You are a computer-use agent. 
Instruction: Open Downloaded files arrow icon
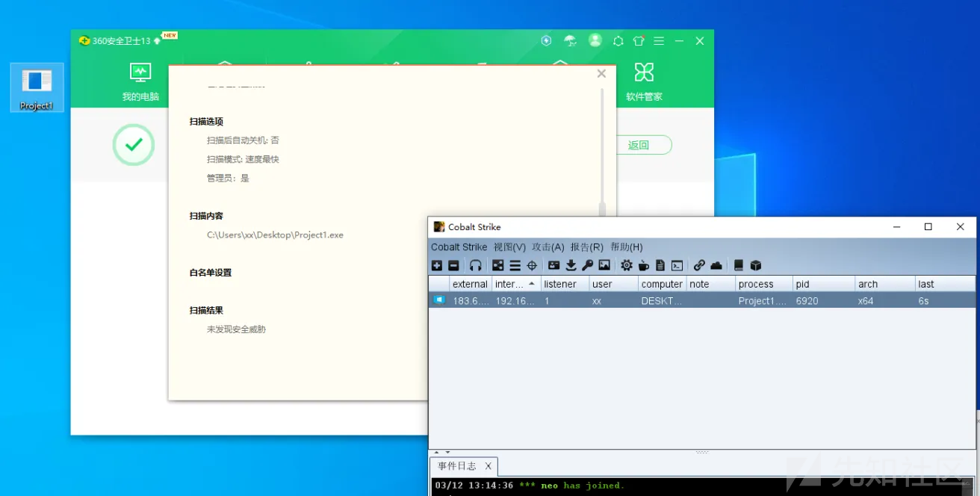571,265
